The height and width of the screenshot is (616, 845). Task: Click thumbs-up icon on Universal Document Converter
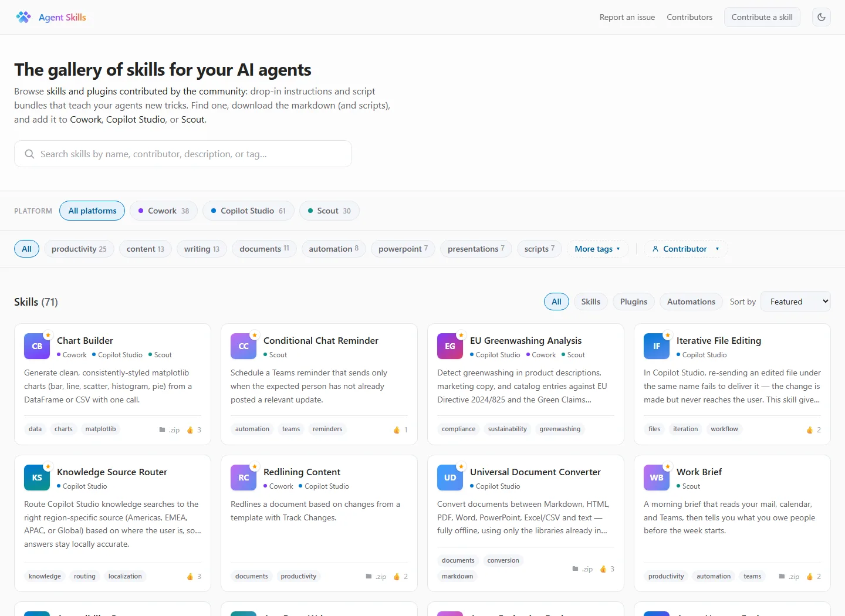603,569
